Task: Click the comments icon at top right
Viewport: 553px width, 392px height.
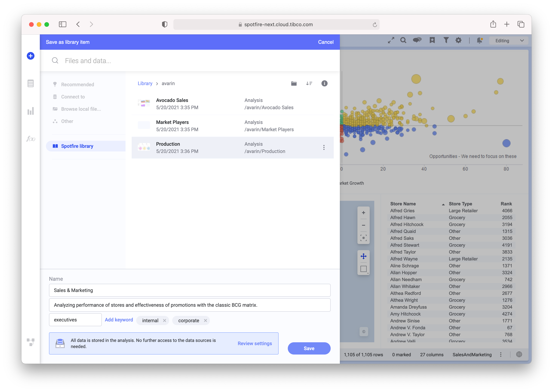Action: coord(417,40)
